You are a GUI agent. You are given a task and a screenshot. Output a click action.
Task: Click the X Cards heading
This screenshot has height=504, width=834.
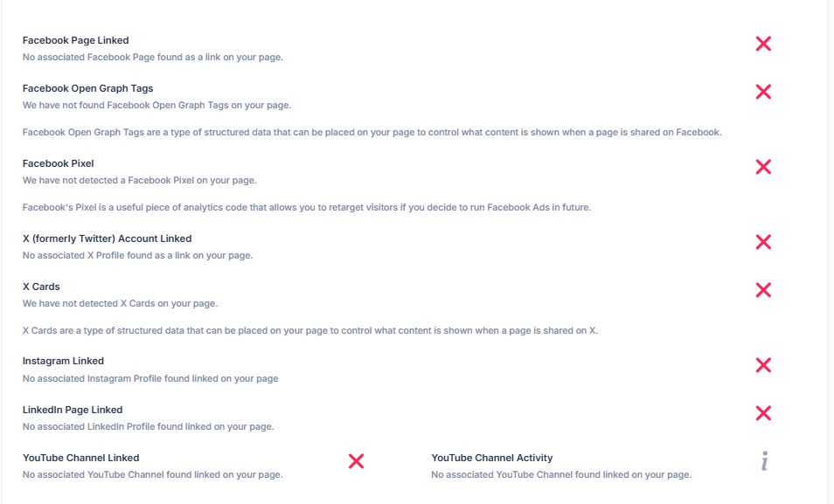point(42,287)
